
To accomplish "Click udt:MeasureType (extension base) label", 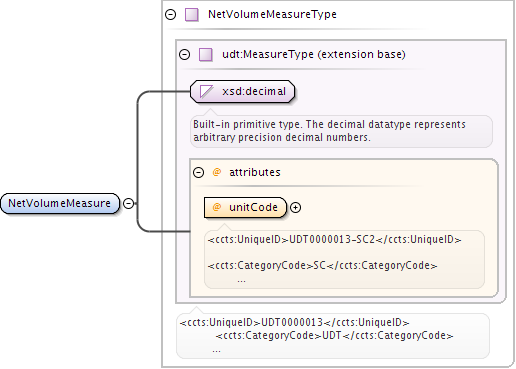I will pyautogui.click(x=314, y=54).
